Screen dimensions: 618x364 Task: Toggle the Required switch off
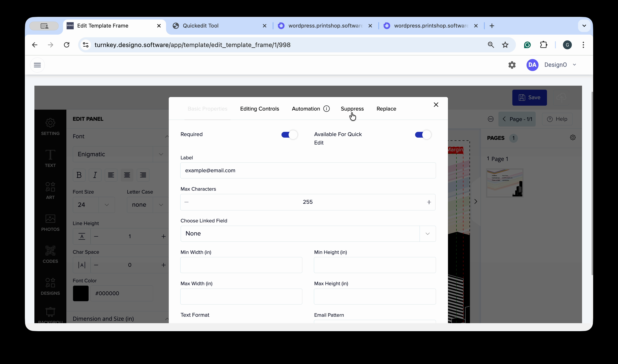tap(289, 135)
